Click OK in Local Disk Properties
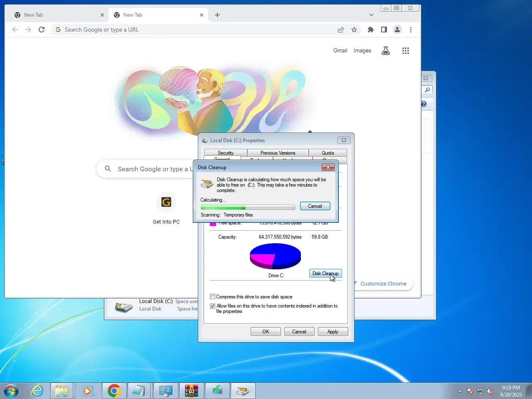 coord(266,332)
